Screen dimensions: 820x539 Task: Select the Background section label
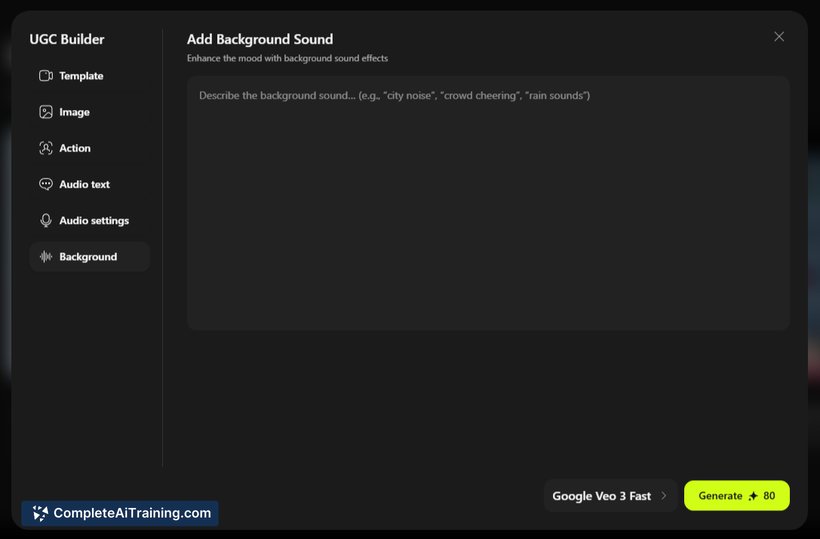pos(88,257)
